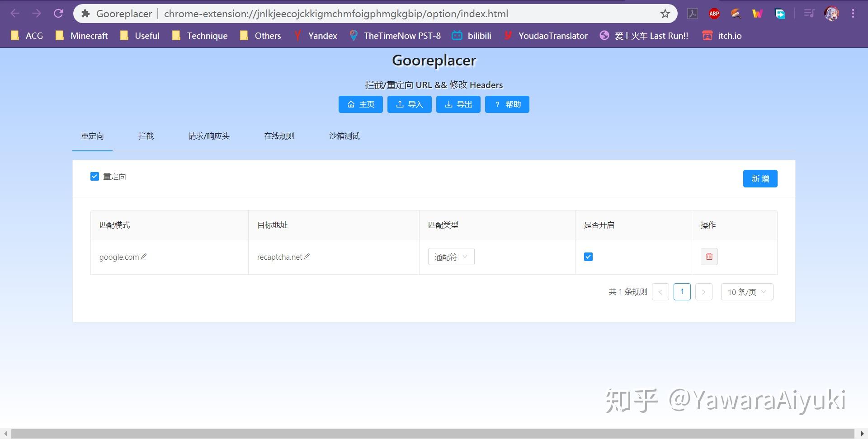Click the horizontal scrollbar track
The height and width of the screenshot is (439, 868).
[433, 434]
